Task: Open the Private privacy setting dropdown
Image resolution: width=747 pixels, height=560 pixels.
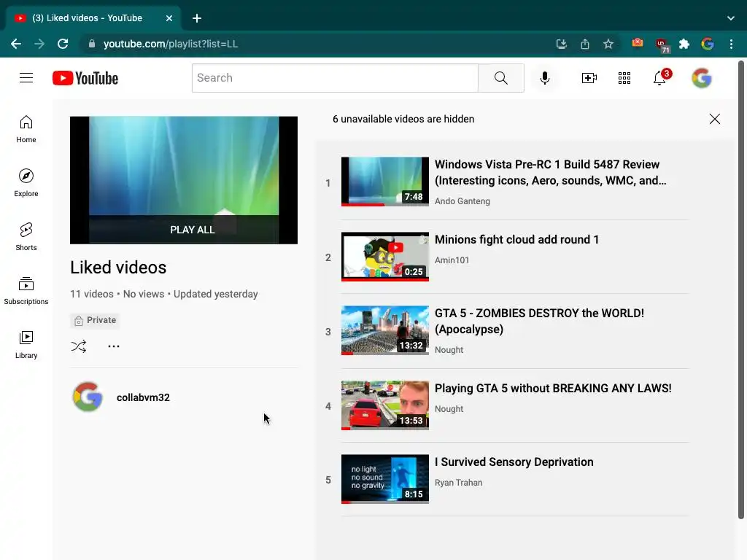Action: [95, 320]
